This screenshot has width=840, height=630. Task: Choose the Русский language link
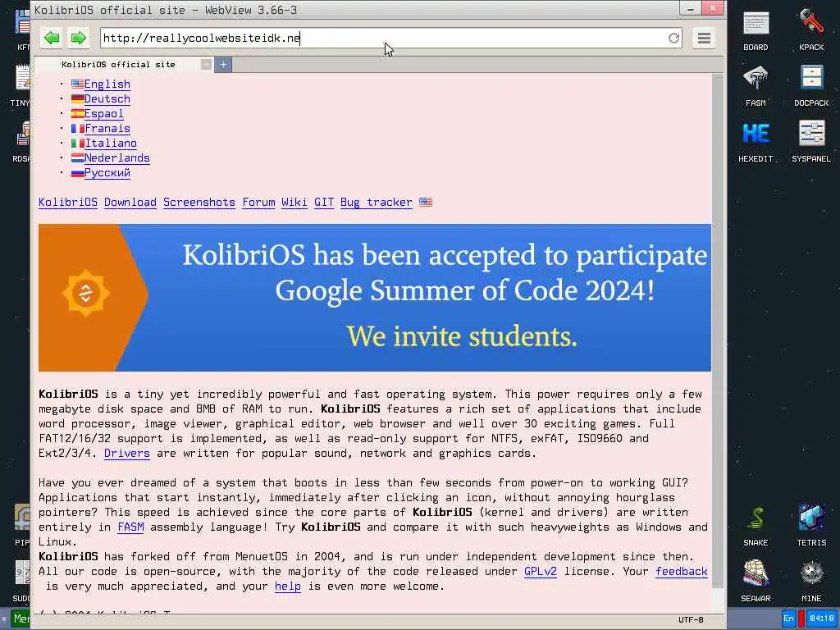click(107, 172)
